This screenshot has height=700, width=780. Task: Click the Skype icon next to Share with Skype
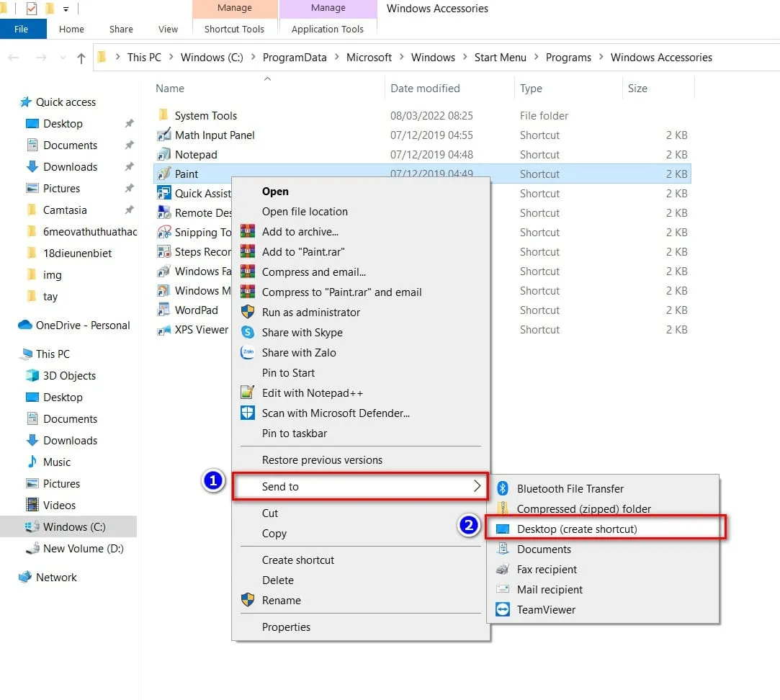246,332
